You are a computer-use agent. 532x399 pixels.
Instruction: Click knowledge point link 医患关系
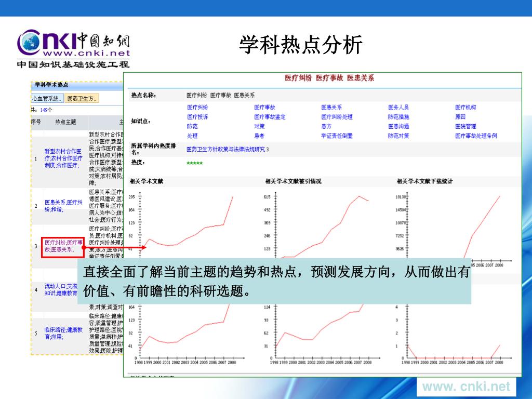[331, 107]
